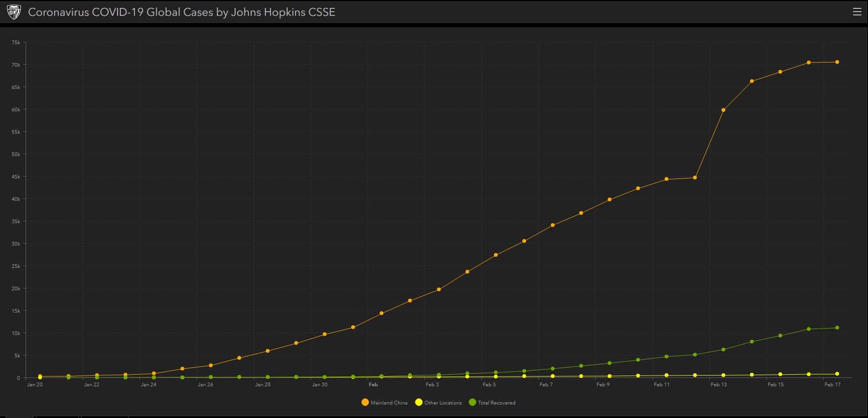Open the hamburger menu in the header
Viewport: 868px width, 418px height.
click(857, 12)
